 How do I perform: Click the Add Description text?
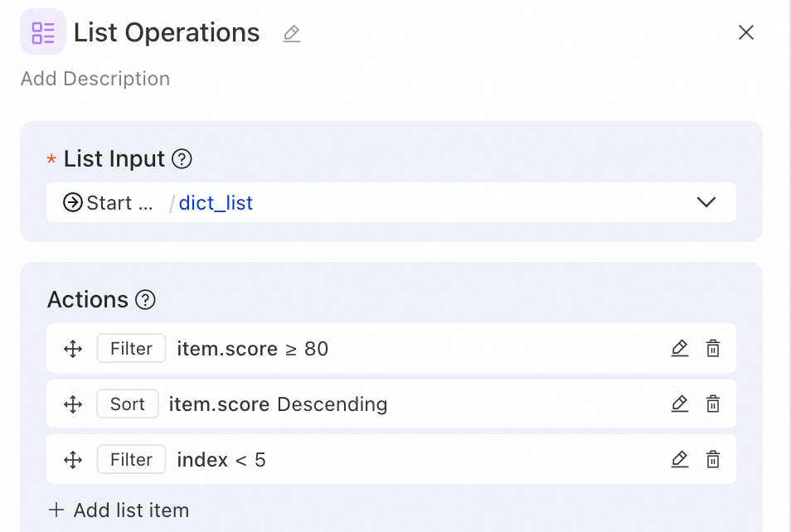tap(95, 79)
